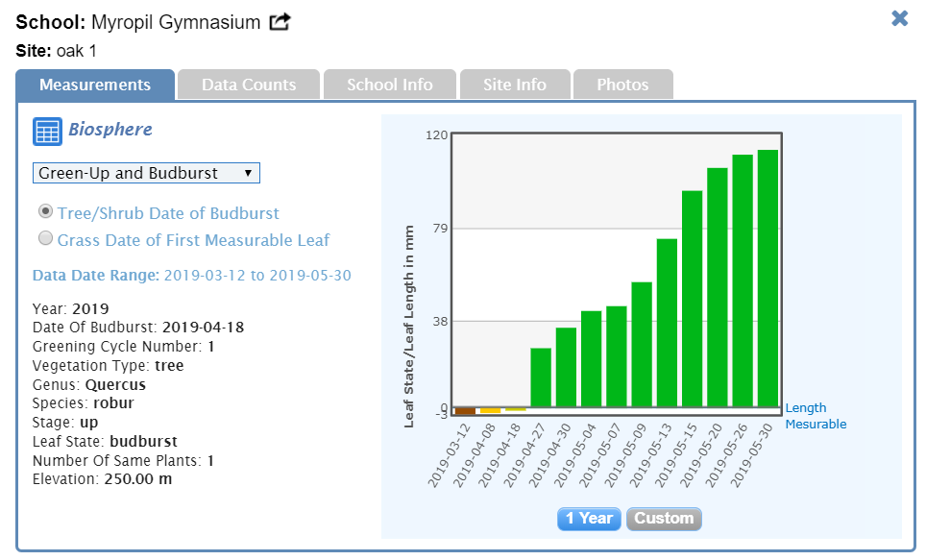Click the orange bar for 2019-04-08
The width and height of the screenshot is (926, 560).
pos(490,410)
